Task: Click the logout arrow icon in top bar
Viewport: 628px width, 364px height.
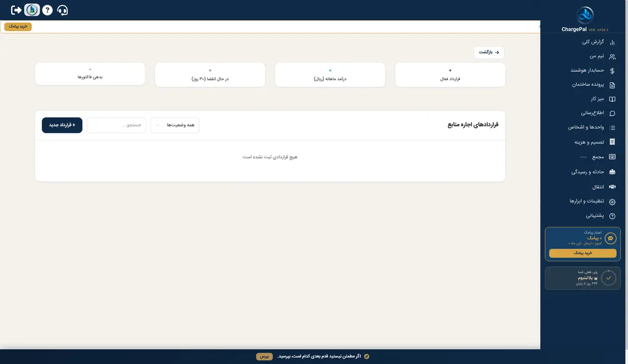Action: 16,10
